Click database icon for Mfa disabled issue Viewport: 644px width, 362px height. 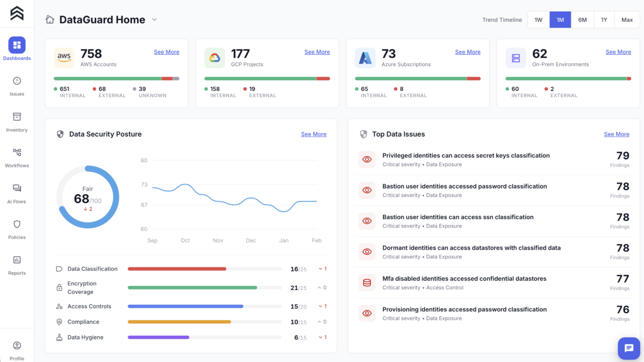[x=367, y=283]
